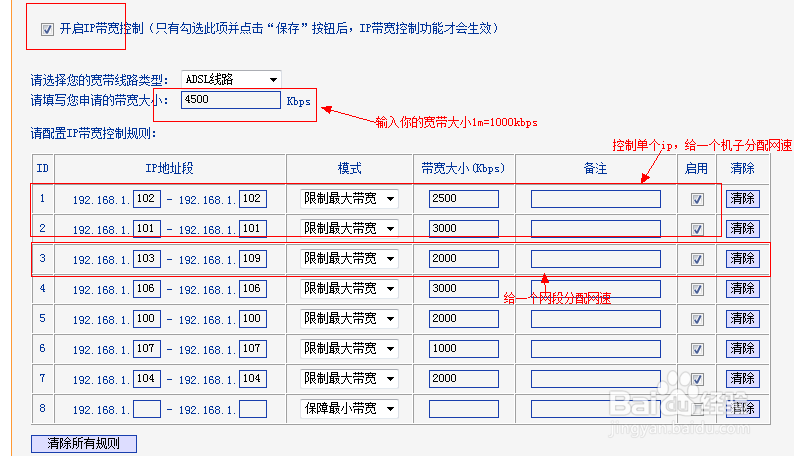Toggle the 启用 checkbox for rule 7

(697, 379)
